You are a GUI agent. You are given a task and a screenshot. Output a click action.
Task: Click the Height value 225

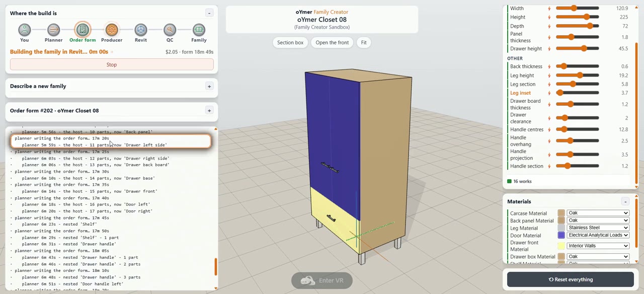(623, 17)
